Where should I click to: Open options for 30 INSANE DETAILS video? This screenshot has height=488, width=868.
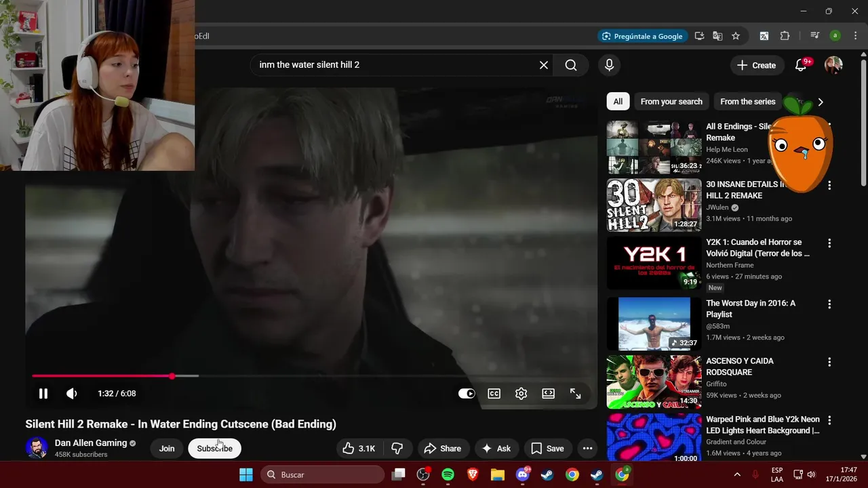[x=829, y=185]
